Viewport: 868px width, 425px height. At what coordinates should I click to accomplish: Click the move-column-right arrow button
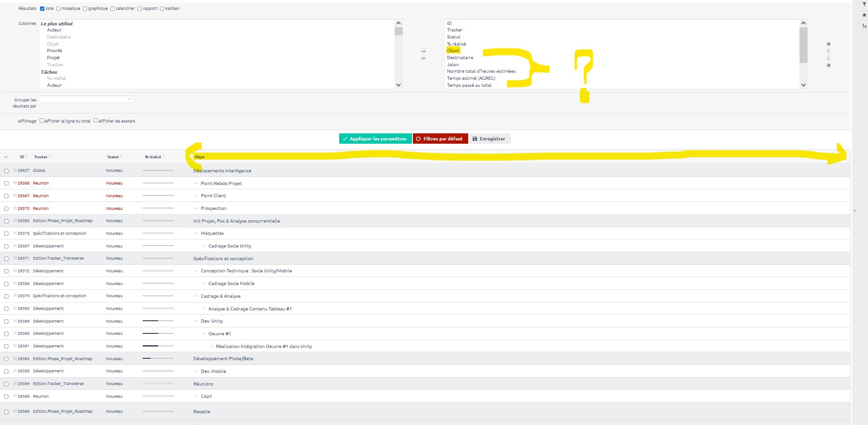423,51
